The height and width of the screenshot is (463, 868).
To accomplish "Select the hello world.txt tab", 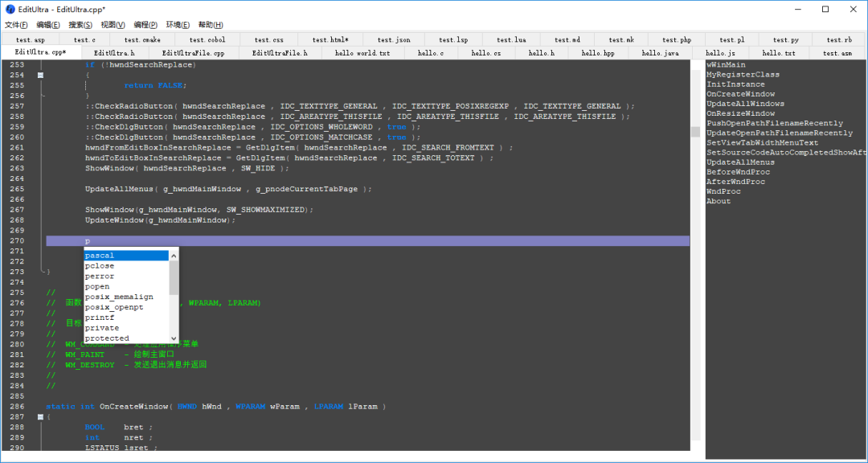I will pyautogui.click(x=362, y=53).
